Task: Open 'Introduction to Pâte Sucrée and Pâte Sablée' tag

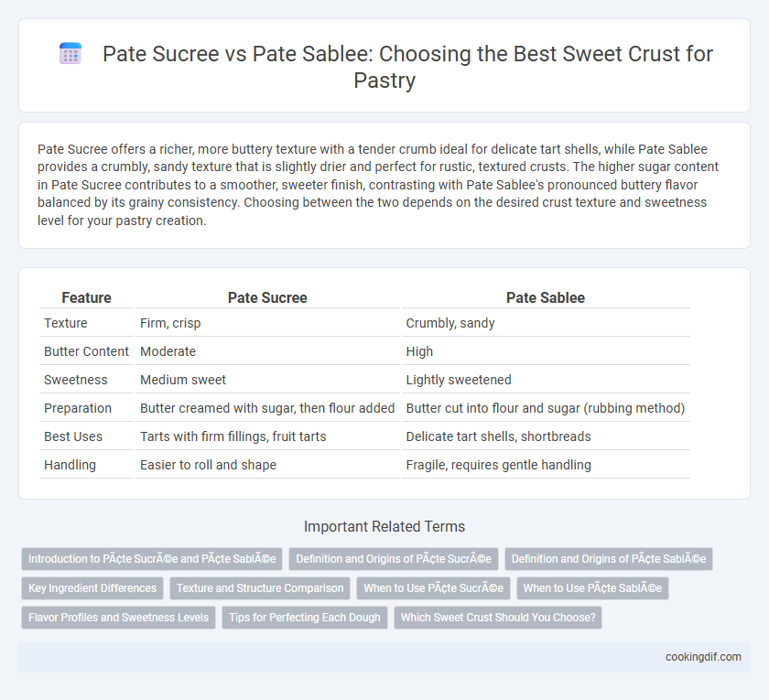Action: coord(152,559)
